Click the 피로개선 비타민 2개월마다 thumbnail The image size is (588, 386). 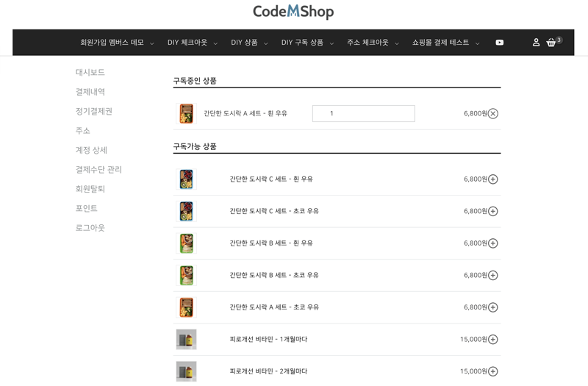pyautogui.click(x=187, y=371)
